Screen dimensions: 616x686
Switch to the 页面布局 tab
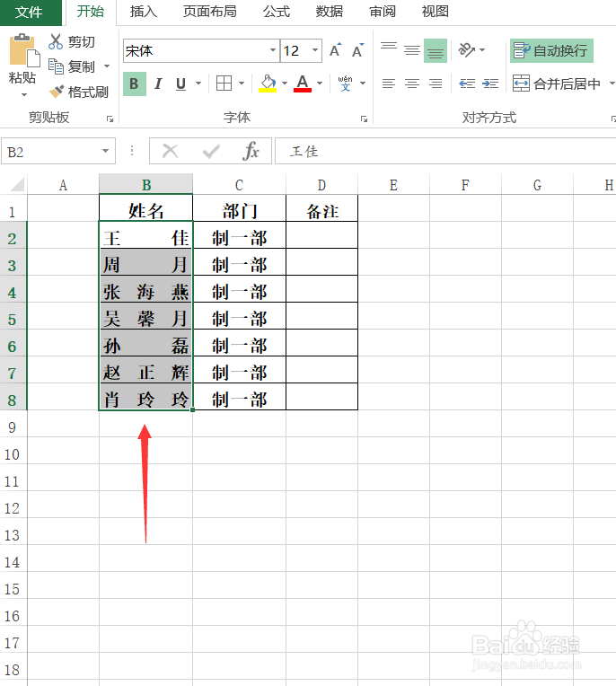(209, 12)
